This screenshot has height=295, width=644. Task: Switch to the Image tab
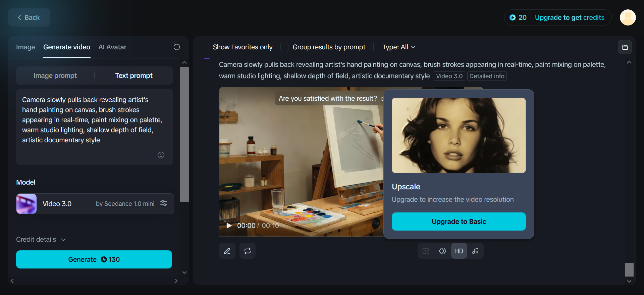25,47
